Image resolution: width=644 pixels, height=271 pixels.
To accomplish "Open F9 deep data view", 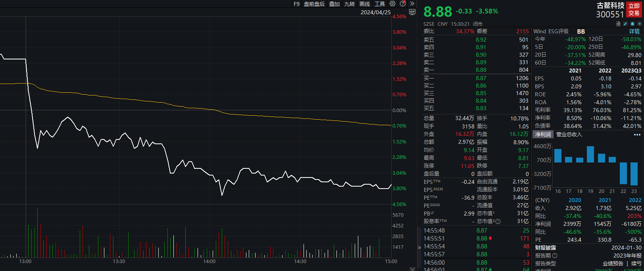I will click(x=296, y=4).
